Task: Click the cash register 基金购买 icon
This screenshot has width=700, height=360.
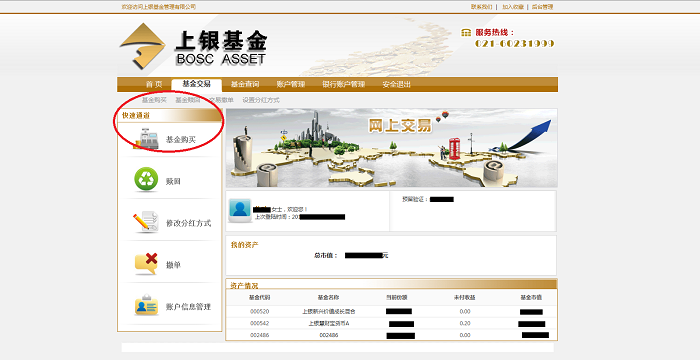Action: coord(147,139)
